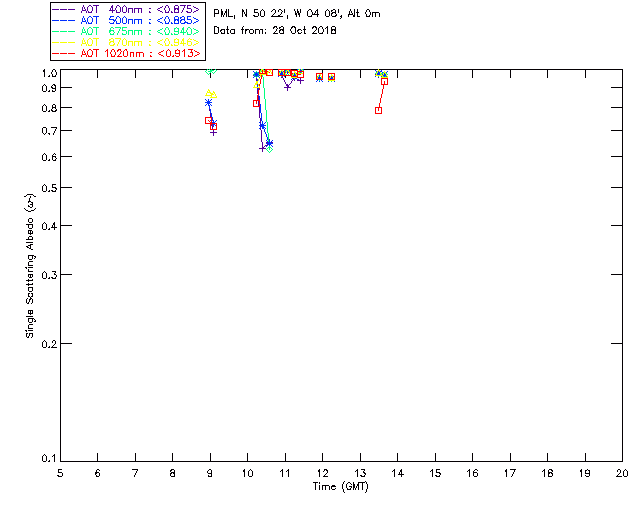Click the AOT 400nm purple legend entry

click(x=127, y=9)
